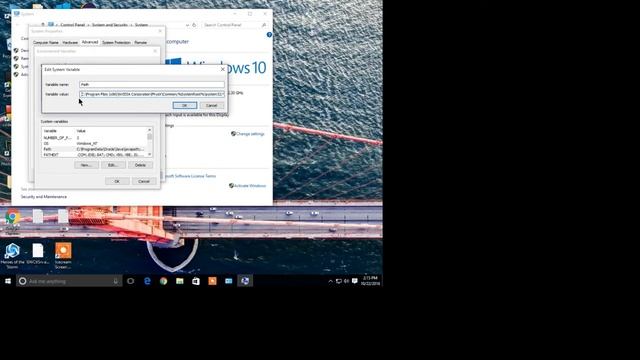Click New under System variables
Screen dimensions: 640x360
click(x=86, y=165)
